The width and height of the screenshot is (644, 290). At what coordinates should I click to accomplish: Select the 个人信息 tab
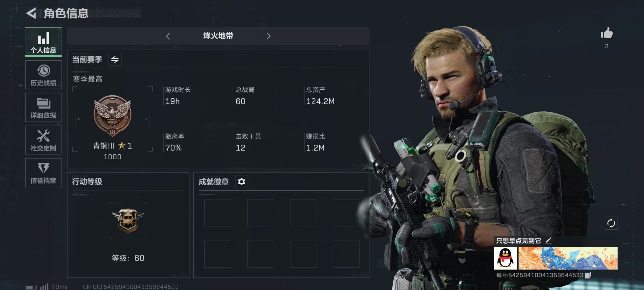43,42
